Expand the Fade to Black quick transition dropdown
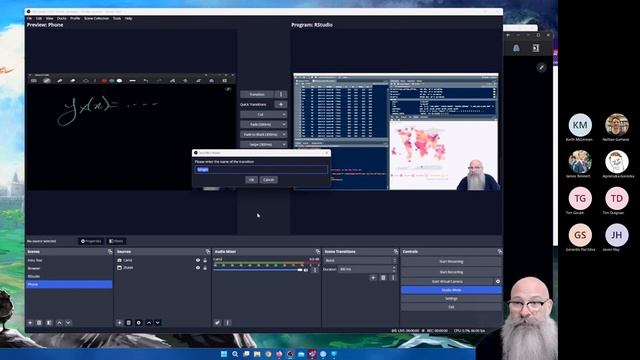The height and width of the screenshot is (360, 640). point(284,134)
